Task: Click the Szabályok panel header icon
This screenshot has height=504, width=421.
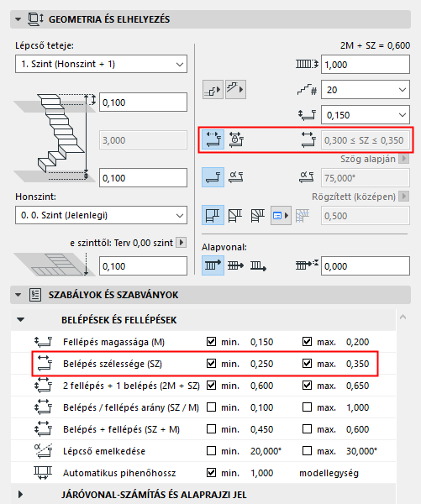Action: pyautogui.click(x=35, y=295)
